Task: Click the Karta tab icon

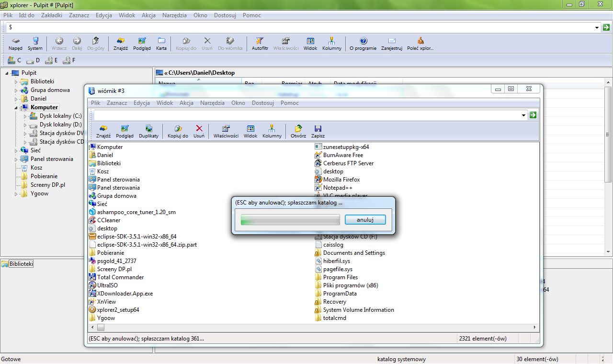Action: [161, 44]
